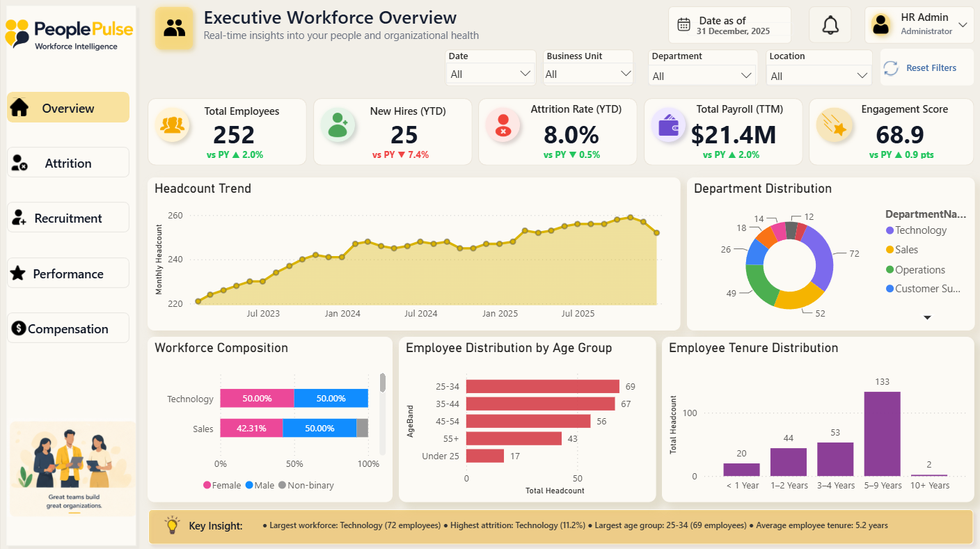Open the Department filter dropdown
This screenshot has height=549, width=980.
702,76
